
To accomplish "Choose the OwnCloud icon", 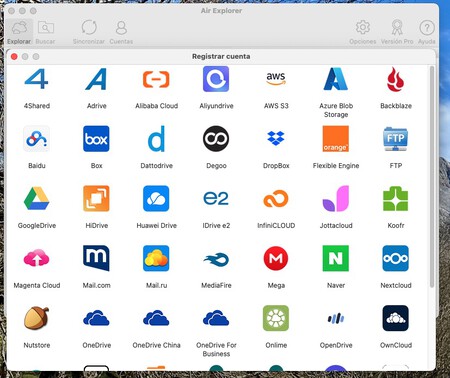I will (x=396, y=318).
